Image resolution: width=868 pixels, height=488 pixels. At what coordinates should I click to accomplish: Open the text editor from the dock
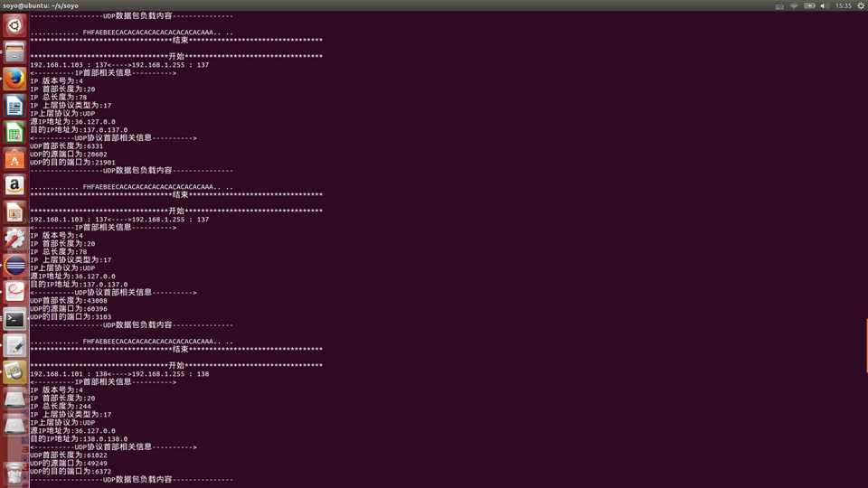(14, 345)
